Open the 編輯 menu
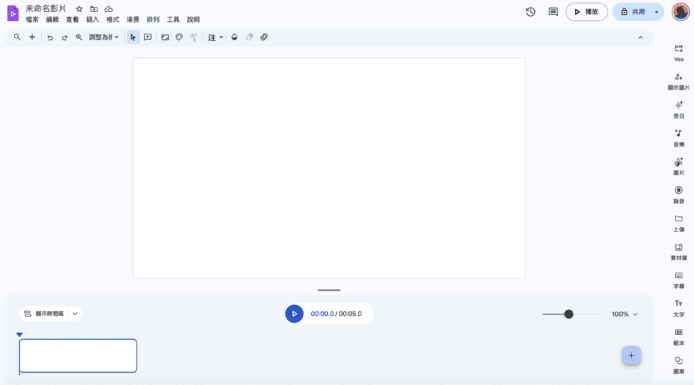694x385 pixels. pos(52,19)
